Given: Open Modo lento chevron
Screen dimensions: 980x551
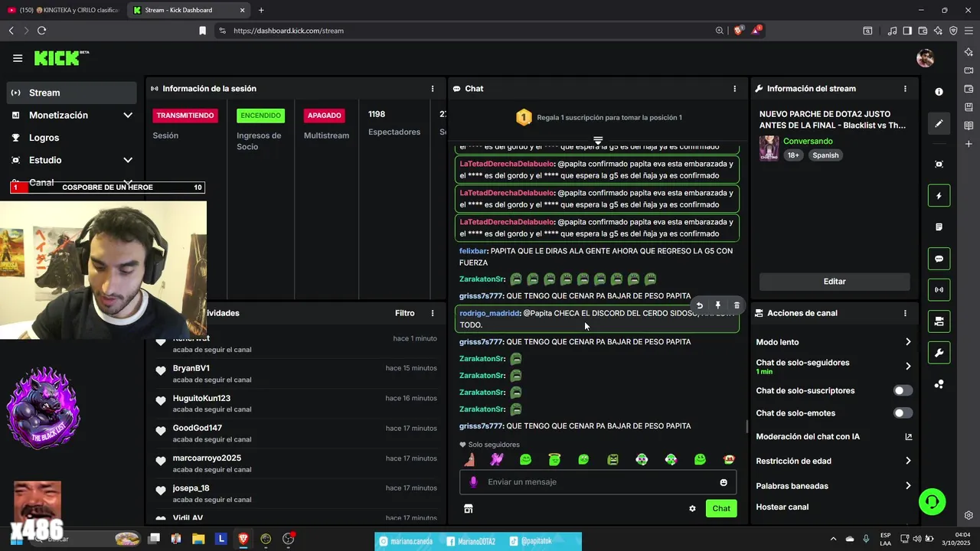Looking at the screenshot, I should click(x=908, y=342).
